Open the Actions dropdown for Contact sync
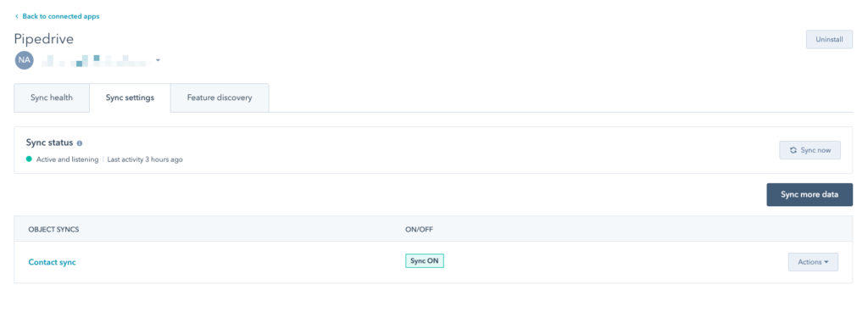Screen dimensions: 868x324 click(813, 262)
